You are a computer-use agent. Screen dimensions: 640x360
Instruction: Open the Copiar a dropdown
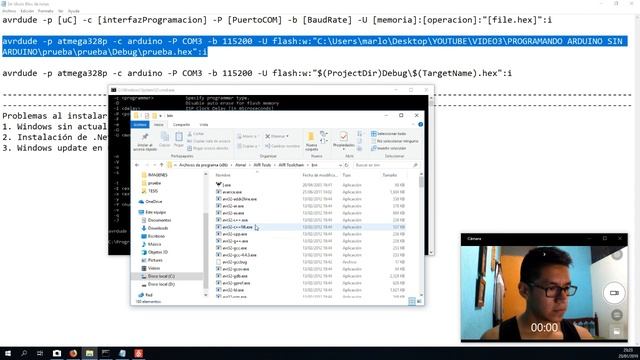point(247,146)
